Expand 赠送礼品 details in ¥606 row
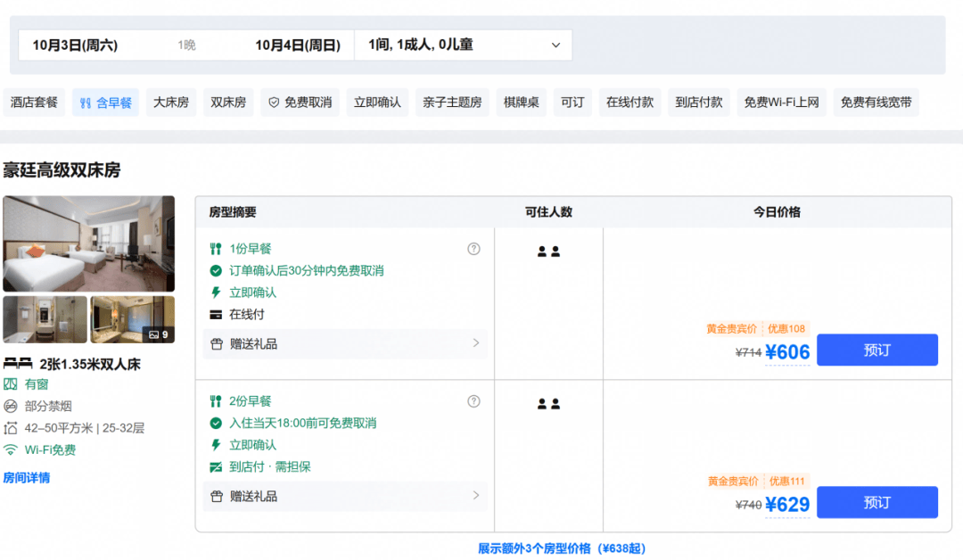963x560 pixels. point(345,344)
